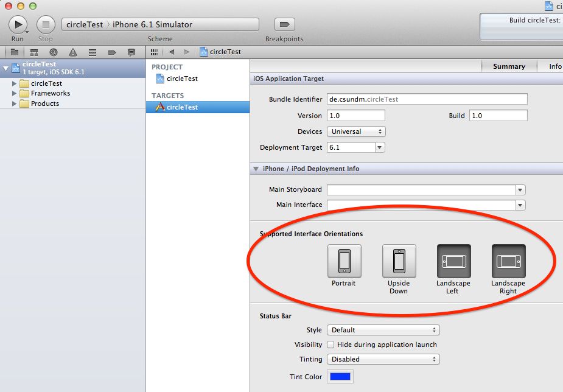Toggle Portrait orientation

(344, 261)
